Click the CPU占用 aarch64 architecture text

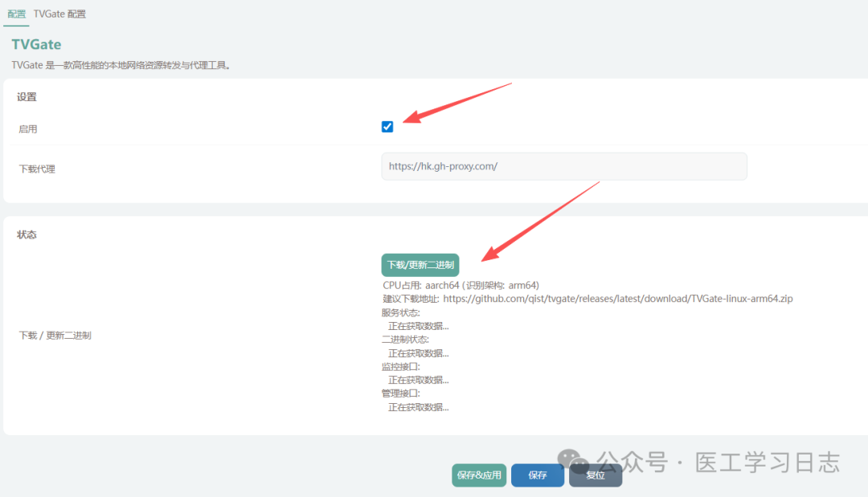pos(461,285)
